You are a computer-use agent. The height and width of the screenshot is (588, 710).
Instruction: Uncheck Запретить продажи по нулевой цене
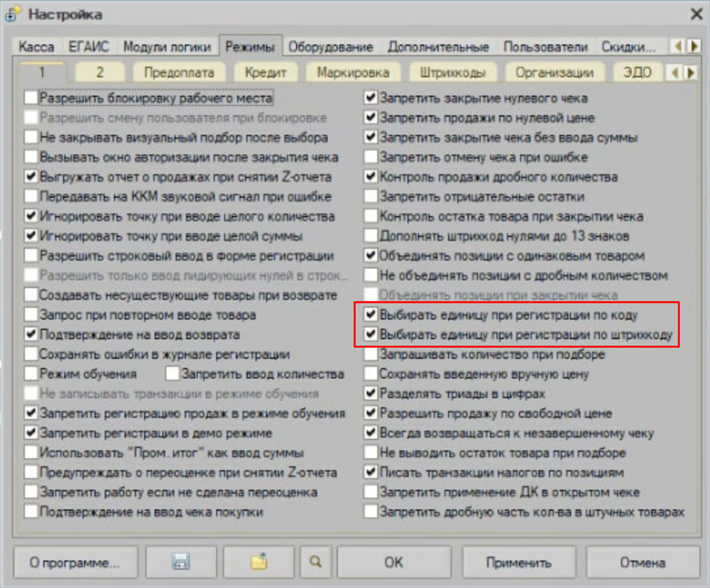[x=371, y=118]
